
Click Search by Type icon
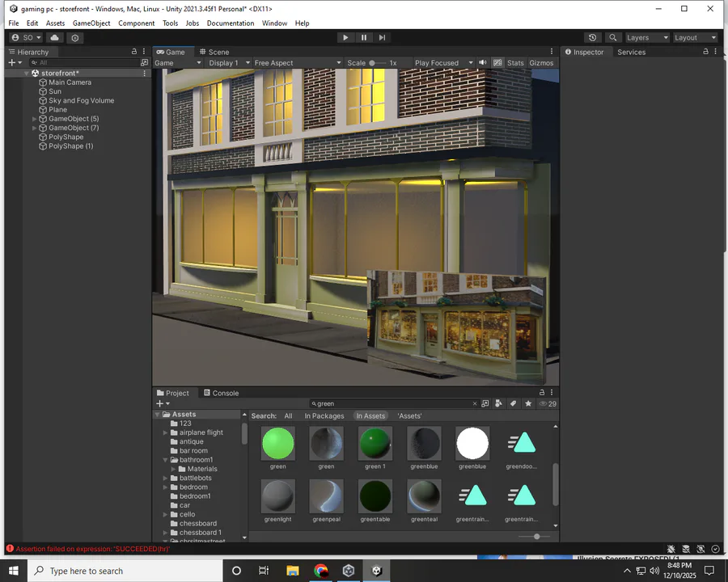[x=498, y=404]
